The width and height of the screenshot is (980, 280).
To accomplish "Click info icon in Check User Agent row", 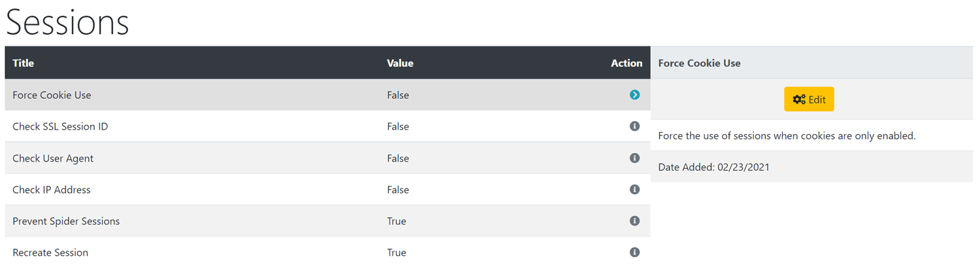I will [634, 158].
